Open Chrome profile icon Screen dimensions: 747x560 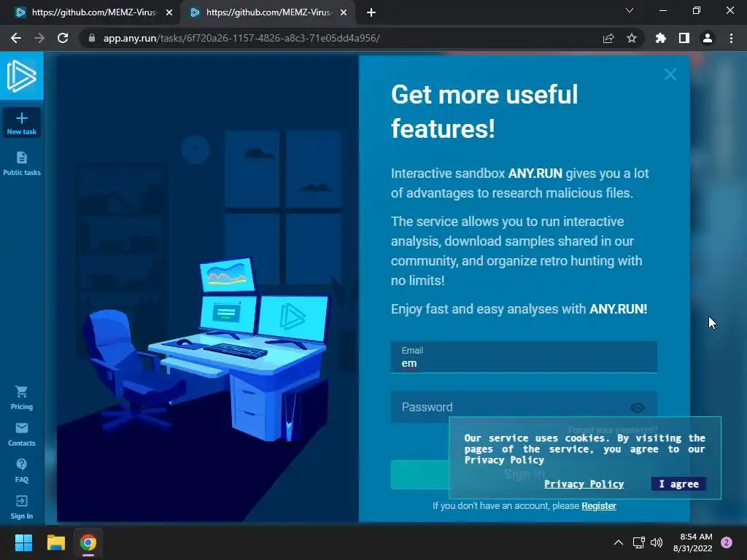click(x=708, y=38)
